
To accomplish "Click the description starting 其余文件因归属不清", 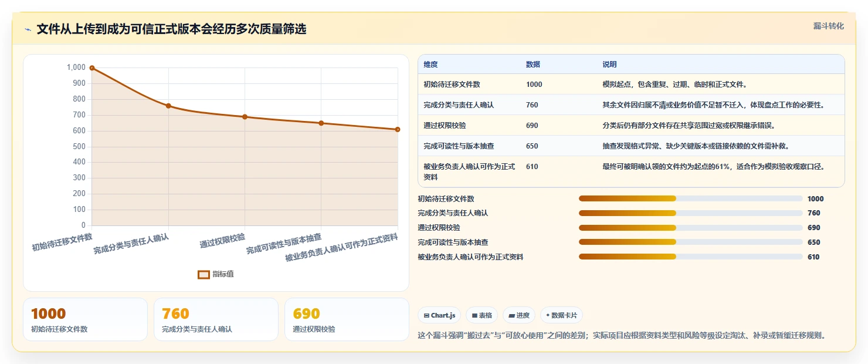I will coord(714,105).
